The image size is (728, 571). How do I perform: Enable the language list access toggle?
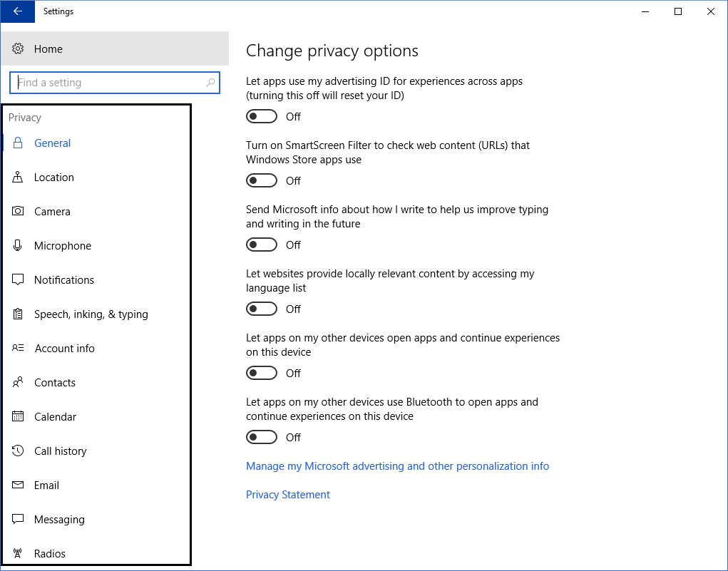coord(262,309)
